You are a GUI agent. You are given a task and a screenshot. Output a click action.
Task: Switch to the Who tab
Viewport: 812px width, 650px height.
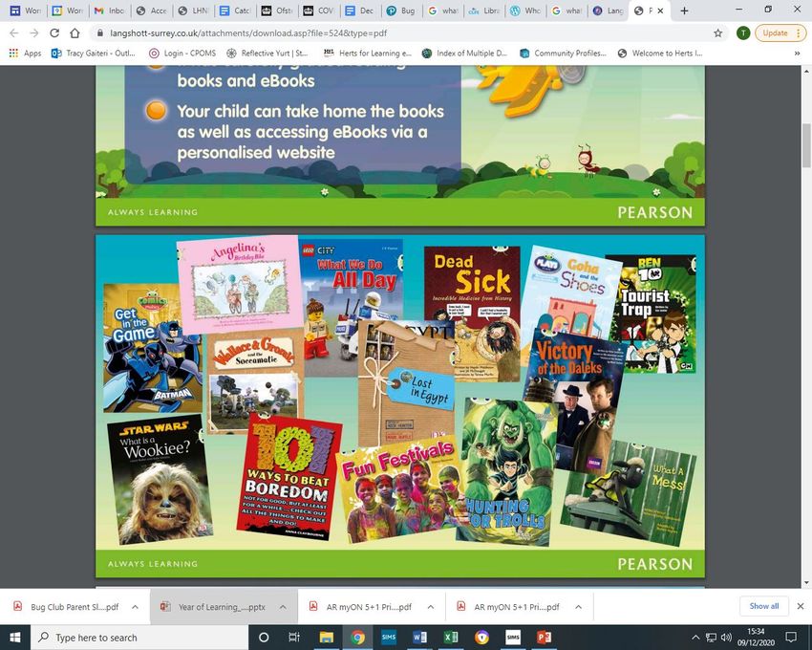(525, 11)
